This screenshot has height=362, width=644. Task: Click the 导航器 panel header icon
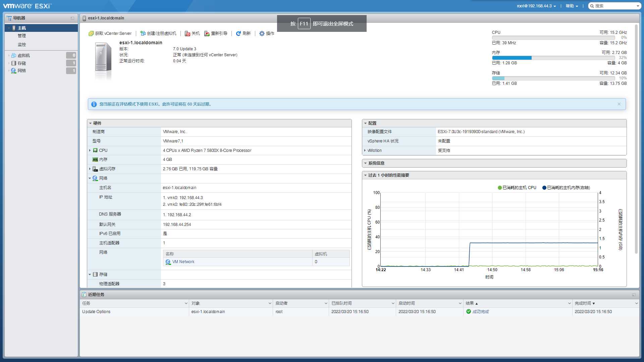pyautogui.click(x=9, y=18)
